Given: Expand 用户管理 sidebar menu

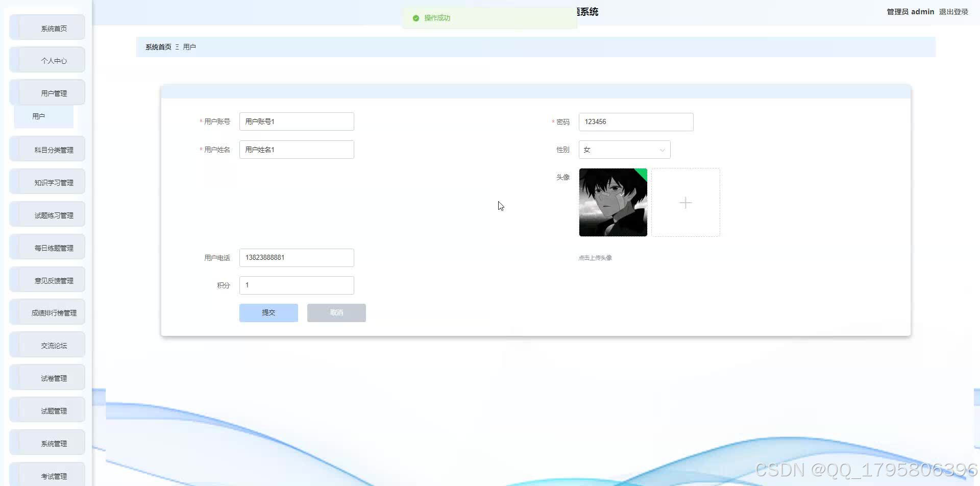Looking at the screenshot, I should coord(47,93).
